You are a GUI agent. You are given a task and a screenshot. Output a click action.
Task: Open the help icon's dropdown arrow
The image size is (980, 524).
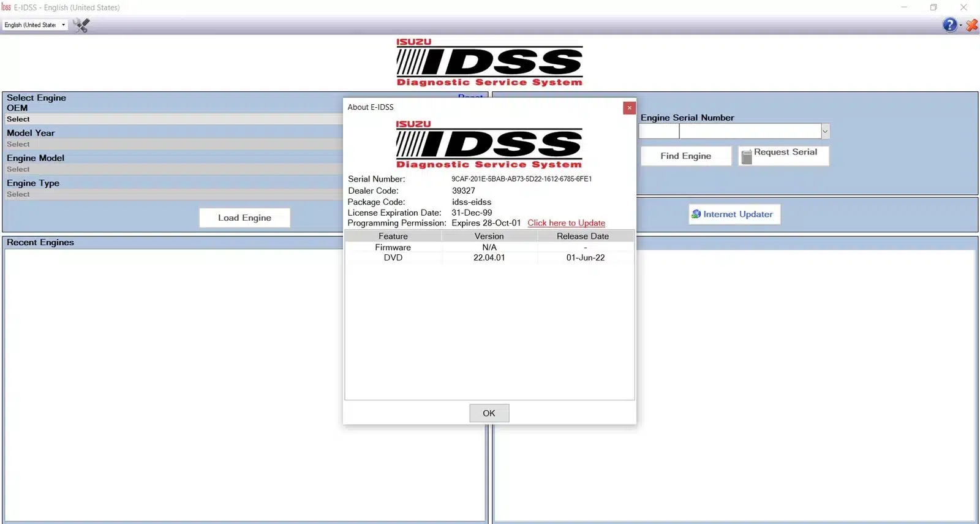[960, 26]
